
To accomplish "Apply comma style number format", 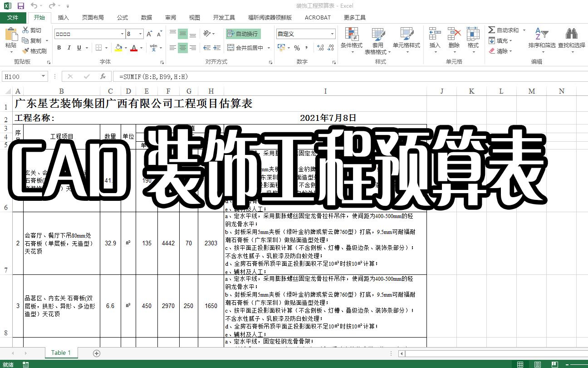I will coord(307,48).
